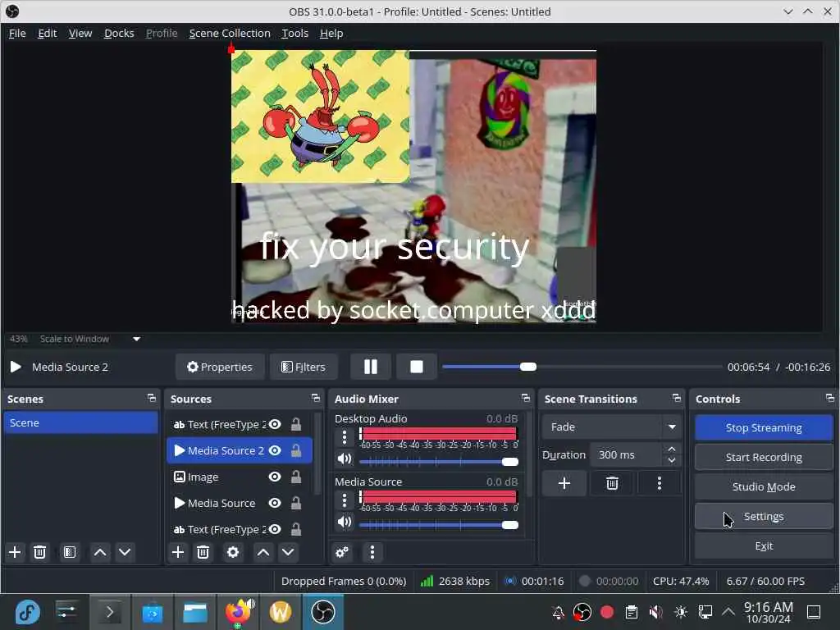The image size is (840, 630).
Task: Click Start Recording button
Action: point(764,458)
